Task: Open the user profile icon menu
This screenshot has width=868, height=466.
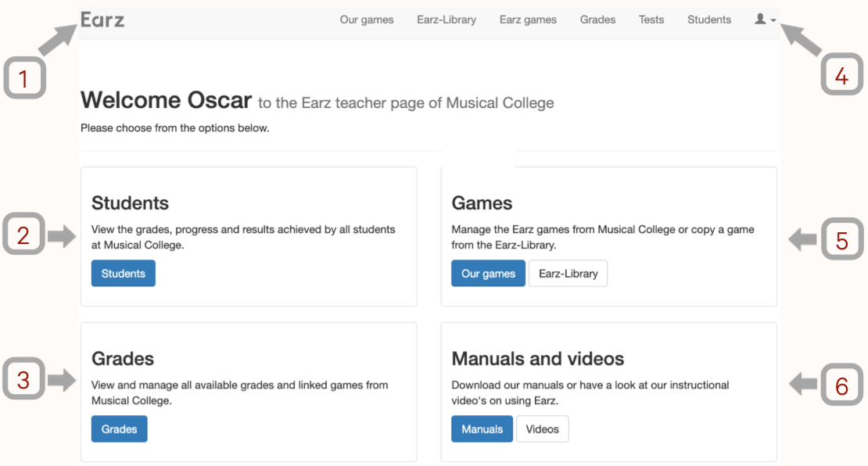Action: pyautogui.click(x=765, y=20)
